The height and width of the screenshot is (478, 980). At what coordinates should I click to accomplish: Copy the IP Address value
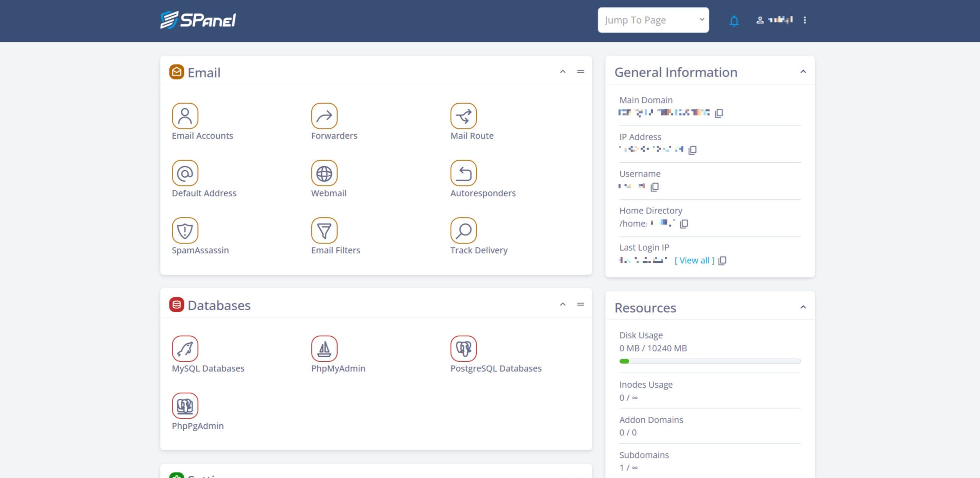692,150
